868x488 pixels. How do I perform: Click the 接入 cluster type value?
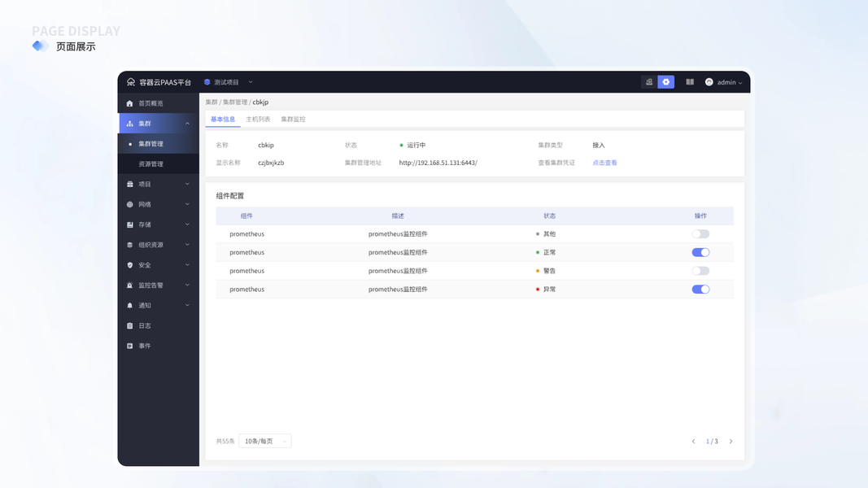[x=599, y=145]
